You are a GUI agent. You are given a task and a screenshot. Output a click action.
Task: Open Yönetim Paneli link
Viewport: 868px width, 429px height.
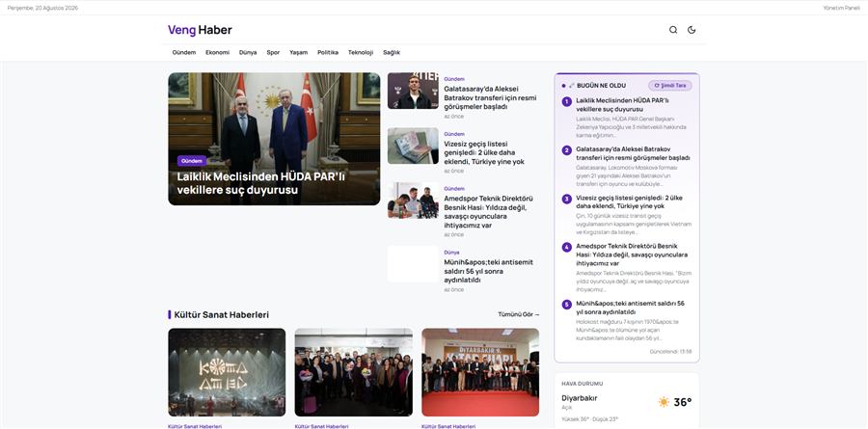[841, 8]
